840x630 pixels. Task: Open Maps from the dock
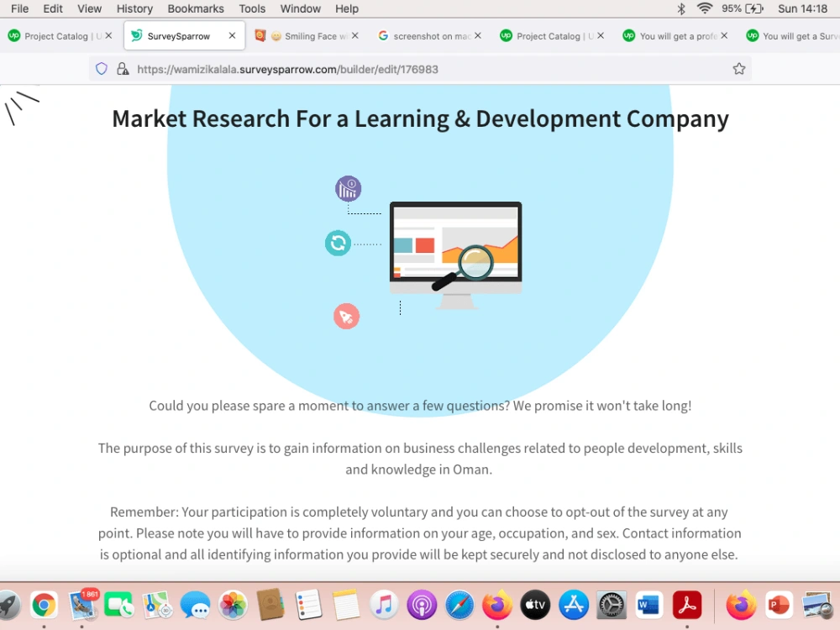[157, 606]
